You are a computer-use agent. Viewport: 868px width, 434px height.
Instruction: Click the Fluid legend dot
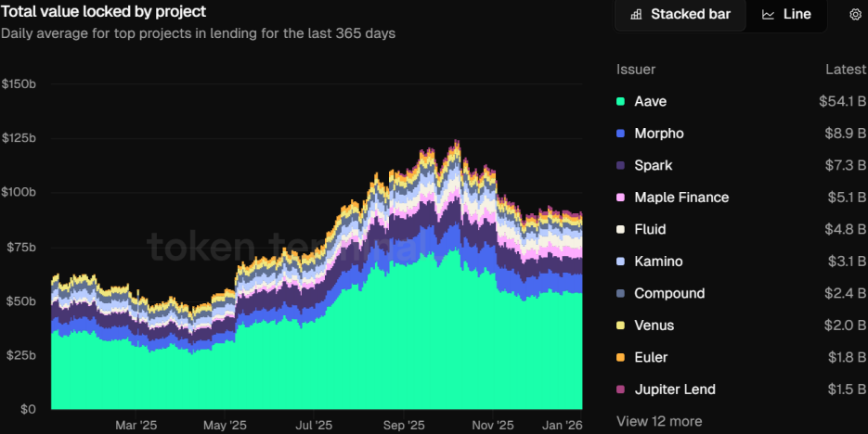pyautogui.click(x=620, y=230)
